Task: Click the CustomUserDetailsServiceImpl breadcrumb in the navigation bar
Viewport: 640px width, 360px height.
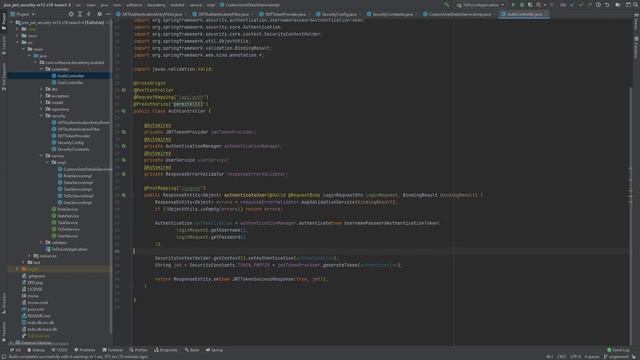Action: tap(249, 5)
